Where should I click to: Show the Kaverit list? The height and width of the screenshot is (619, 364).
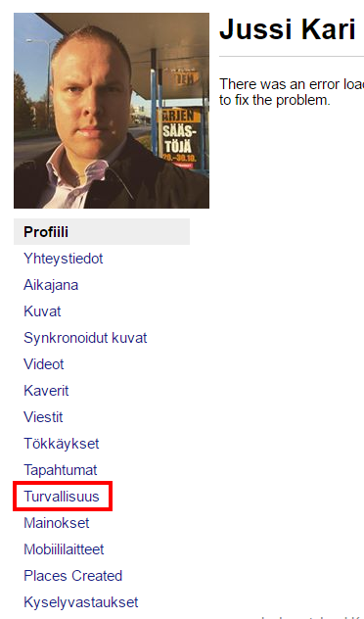(x=46, y=391)
